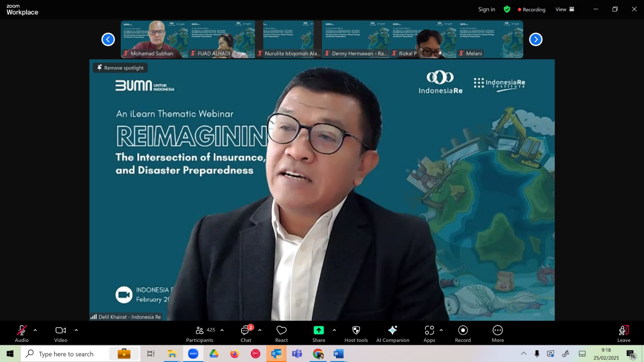Click Sign in at the top
The height and width of the screenshot is (362, 644).
click(x=487, y=9)
